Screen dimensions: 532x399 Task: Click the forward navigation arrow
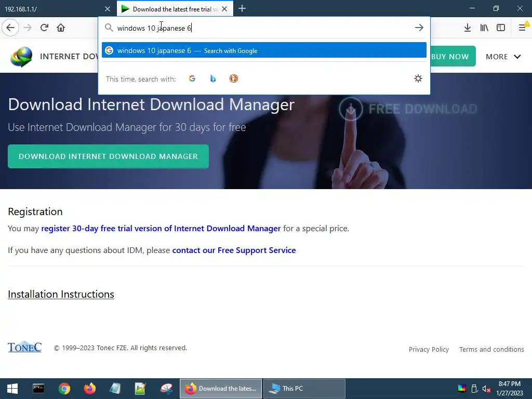click(28, 28)
